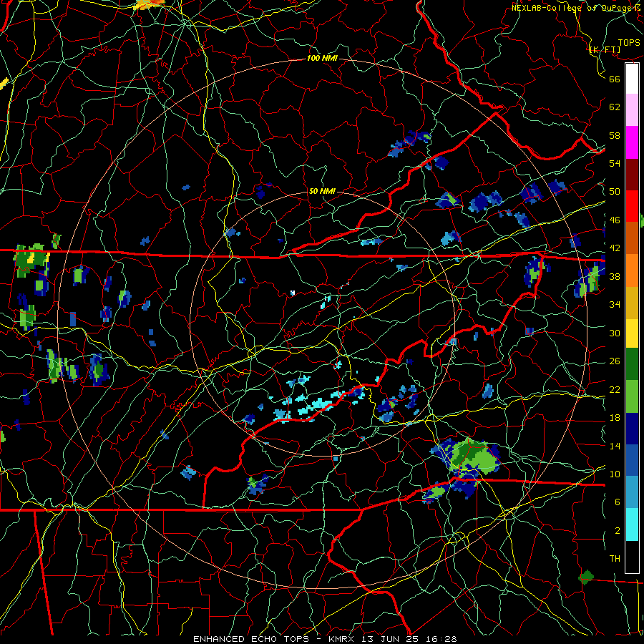Click the 100 NMI range ring label
The height and width of the screenshot is (644, 644).
pyautogui.click(x=322, y=59)
